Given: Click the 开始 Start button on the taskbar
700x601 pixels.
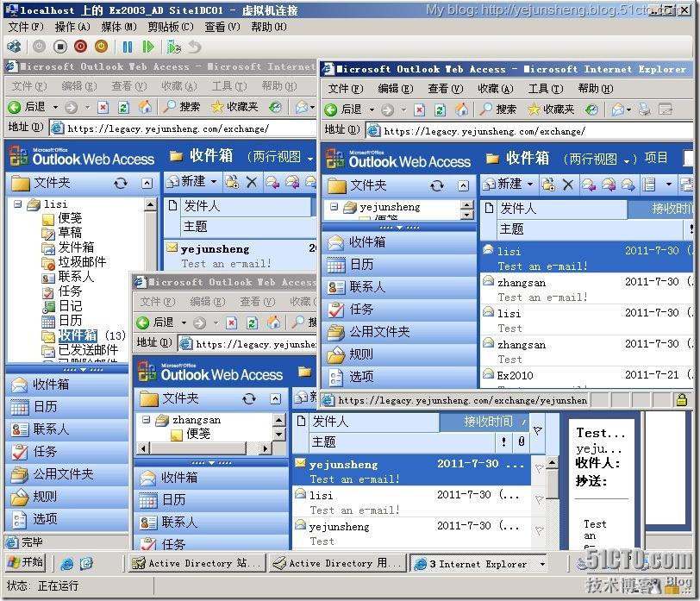Looking at the screenshot, I should coord(26,562).
